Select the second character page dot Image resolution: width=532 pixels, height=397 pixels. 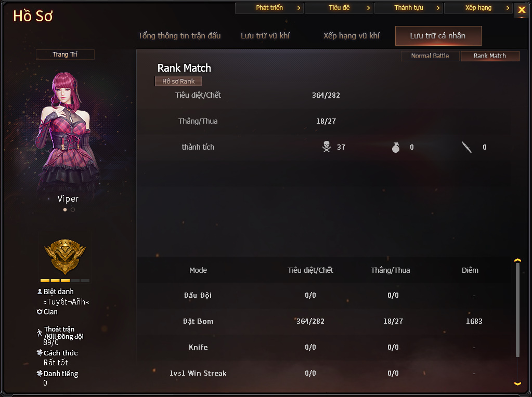(x=73, y=209)
